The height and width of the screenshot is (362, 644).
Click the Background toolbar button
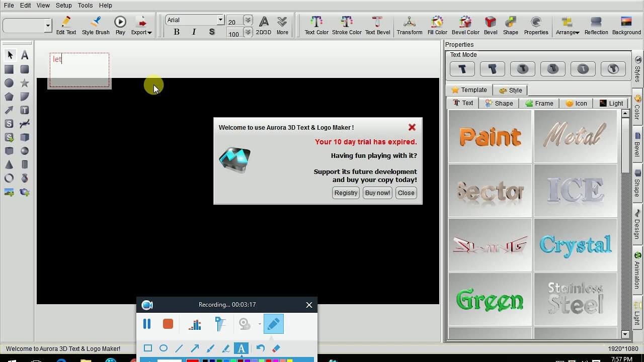626,26
